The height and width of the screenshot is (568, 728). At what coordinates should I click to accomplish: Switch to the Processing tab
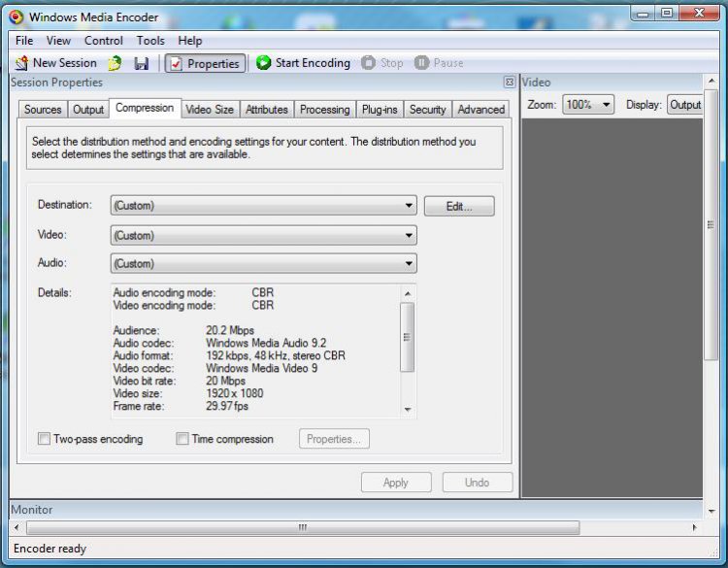[x=325, y=110]
